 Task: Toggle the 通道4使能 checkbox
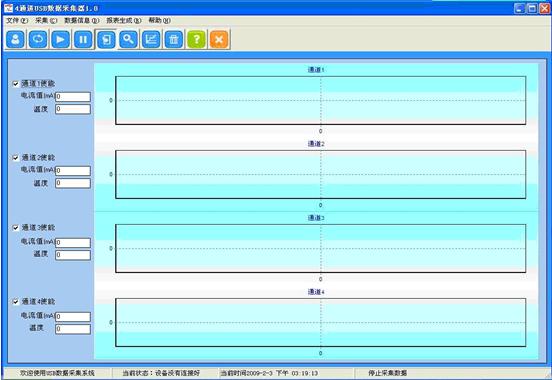(15, 302)
